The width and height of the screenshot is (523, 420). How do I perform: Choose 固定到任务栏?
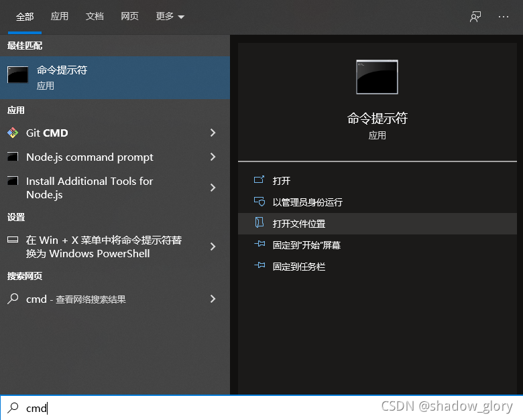point(377,267)
